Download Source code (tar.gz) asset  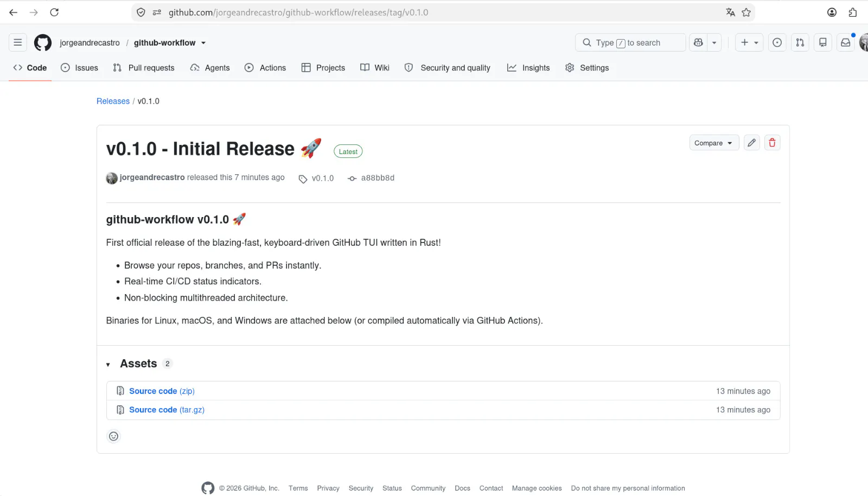pyautogui.click(x=167, y=410)
